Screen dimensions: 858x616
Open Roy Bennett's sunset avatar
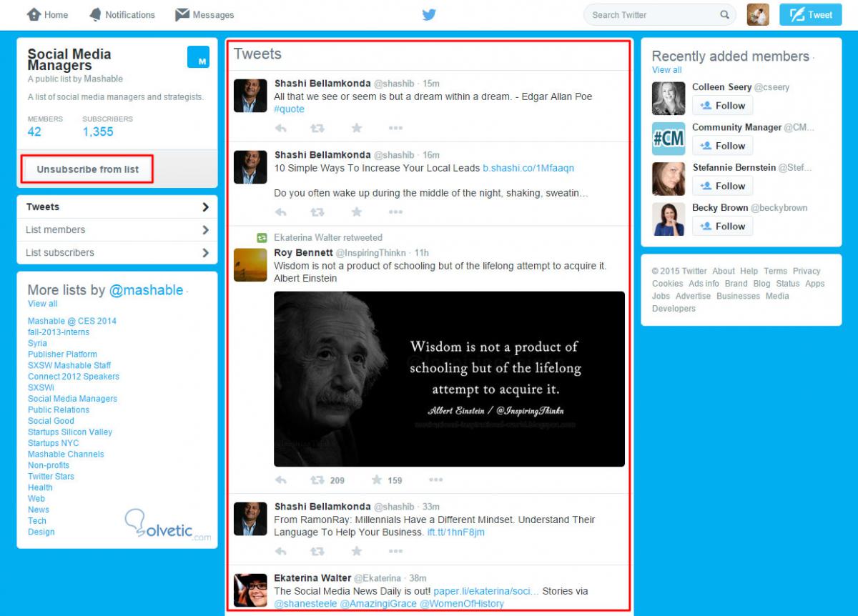pyautogui.click(x=250, y=265)
